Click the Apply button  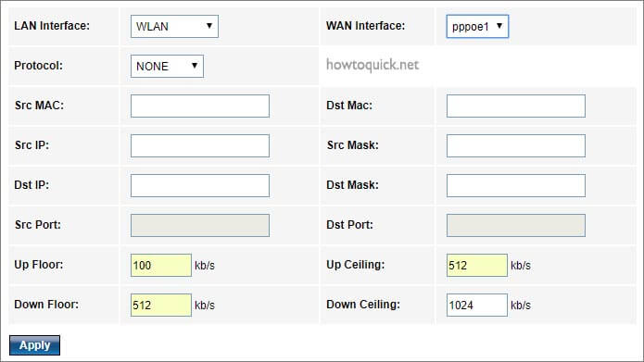coord(34,345)
